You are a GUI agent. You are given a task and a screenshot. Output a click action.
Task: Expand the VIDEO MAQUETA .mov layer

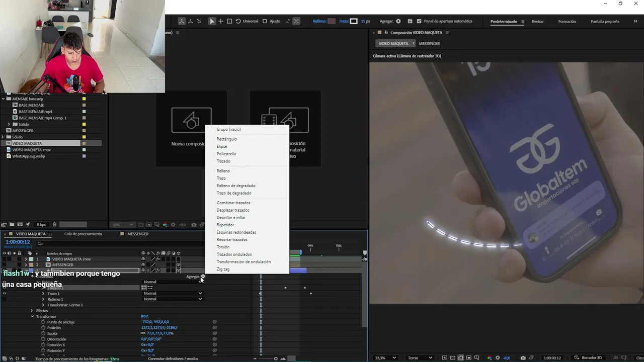[26, 259]
